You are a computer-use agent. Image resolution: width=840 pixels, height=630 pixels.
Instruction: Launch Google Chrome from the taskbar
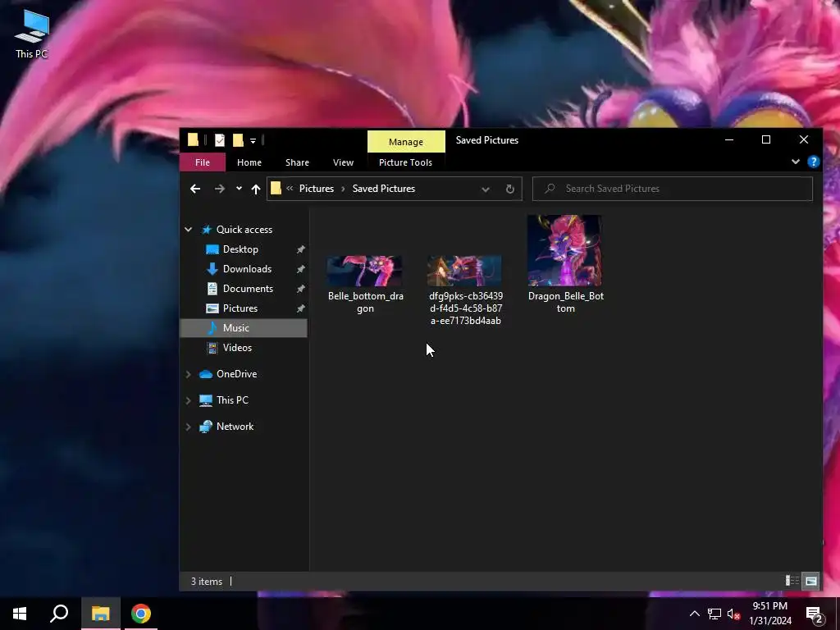(x=141, y=614)
